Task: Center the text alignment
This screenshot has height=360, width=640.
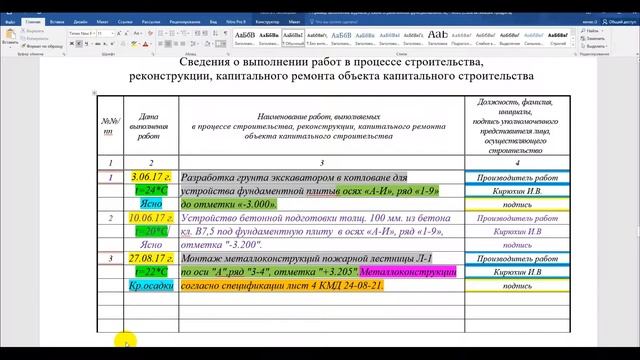Action: pos(168,44)
